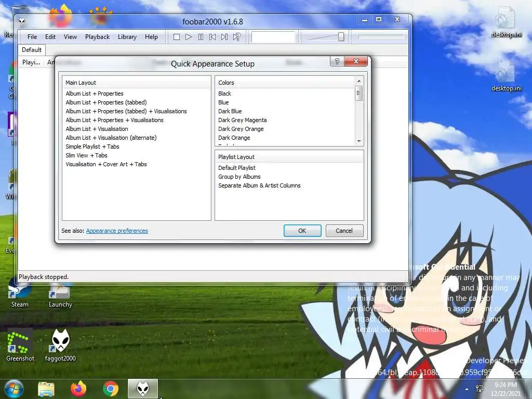The width and height of the screenshot is (532, 399).
Task: Launch Chrome from the taskbar
Action: 111,389
